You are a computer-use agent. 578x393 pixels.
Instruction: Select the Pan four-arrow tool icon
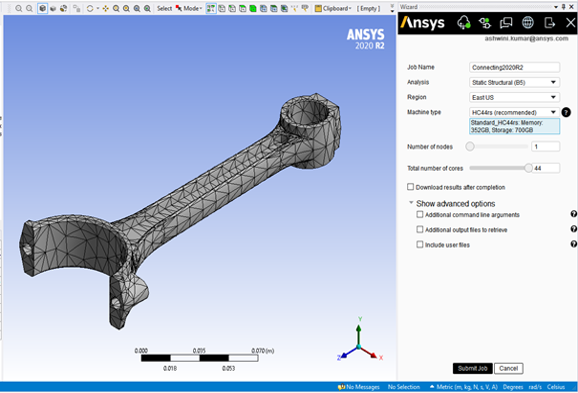tap(105, 8)
